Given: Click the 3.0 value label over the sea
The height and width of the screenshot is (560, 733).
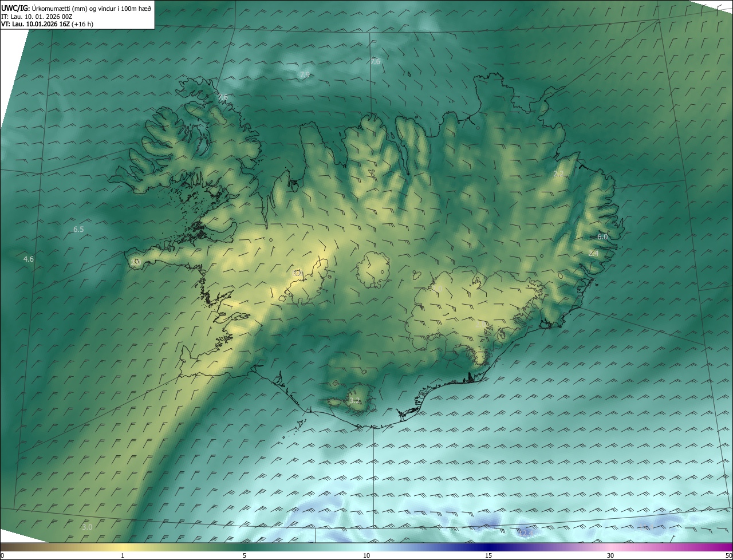Looking at the screenshot, I should click(87, 527).
